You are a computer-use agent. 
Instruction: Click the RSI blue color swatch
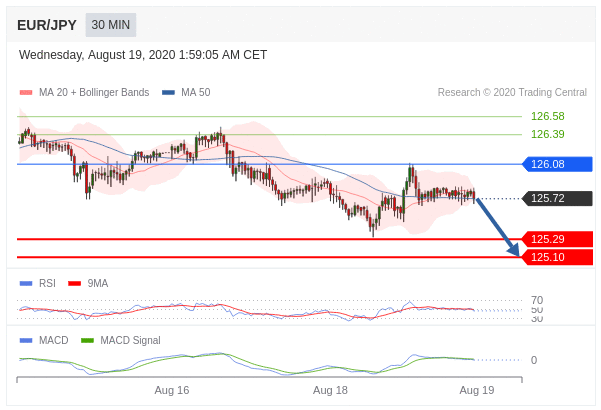(x=26, y=284)
